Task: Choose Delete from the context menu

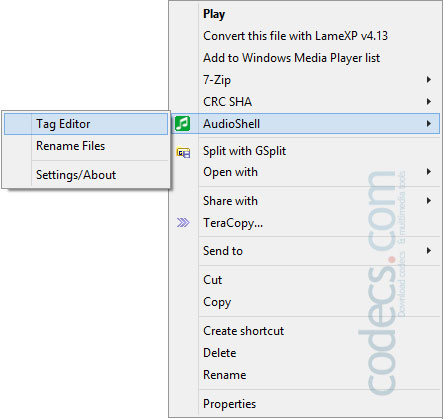Action: pos(305,353)
